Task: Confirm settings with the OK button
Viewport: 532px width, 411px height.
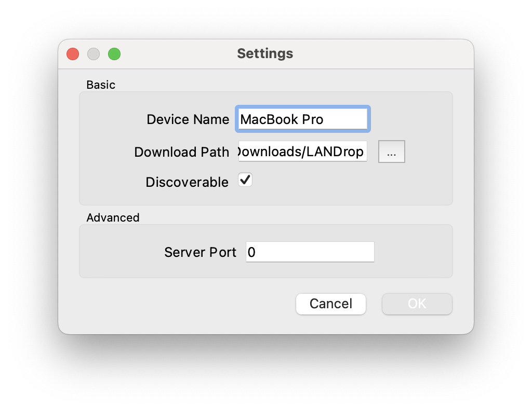Action: 417,304
